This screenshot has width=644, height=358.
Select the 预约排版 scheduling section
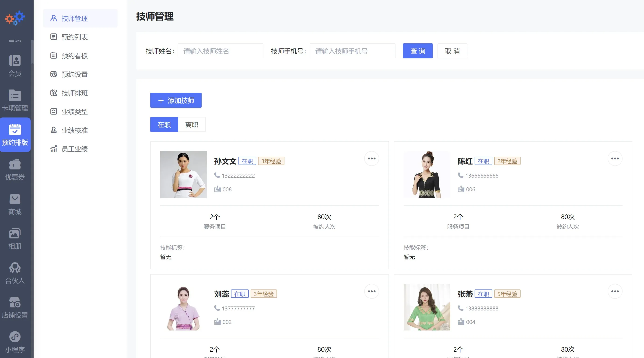15,135
